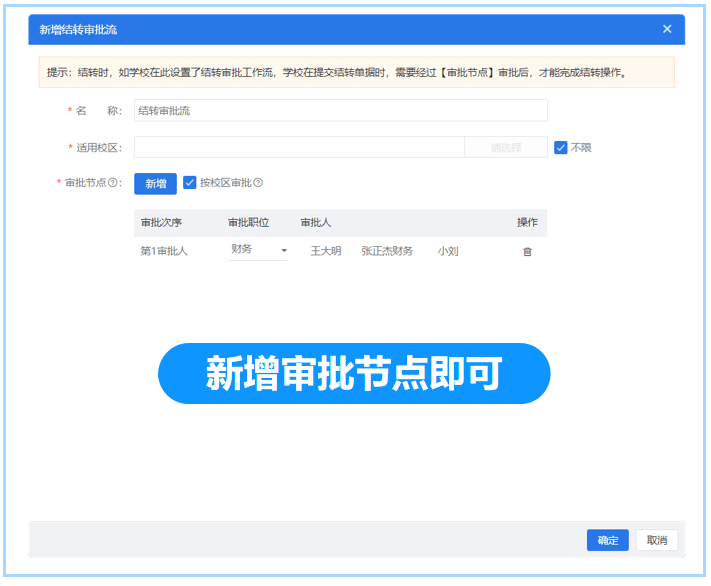Open the 财务 approval position dropdown
The width and height of the screenshot is (711, 586).
pos(258,249)
